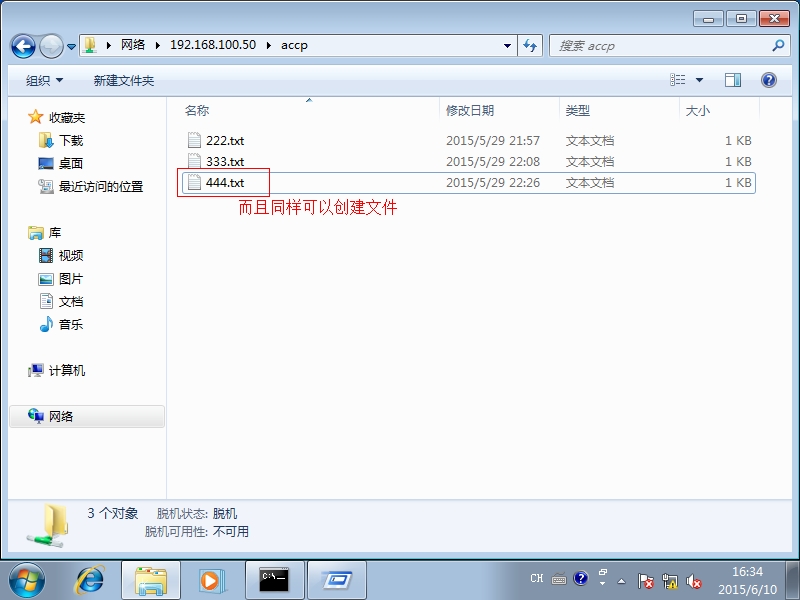Image resolution: width=800 pixels, height=600 pixels.
Task: Expand the arrow after 网络 breadcrumb
Action: [x=158, y=45]
